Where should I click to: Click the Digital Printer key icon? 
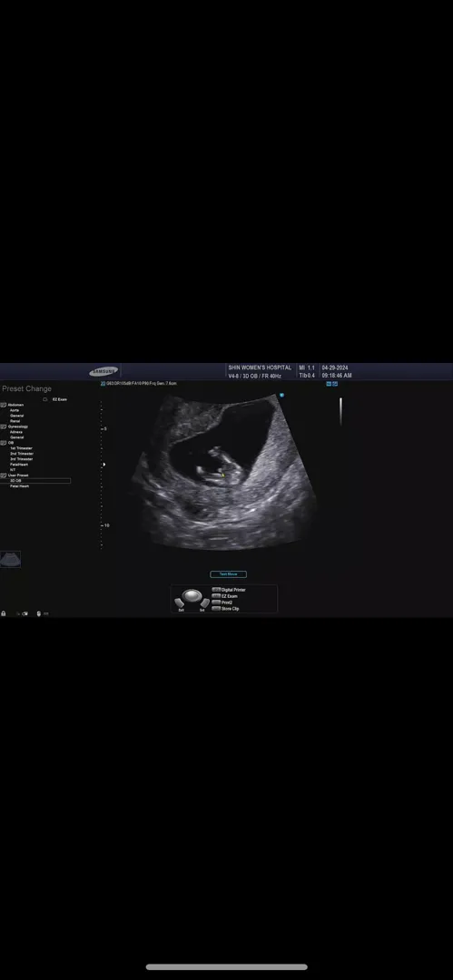(216, 590)
